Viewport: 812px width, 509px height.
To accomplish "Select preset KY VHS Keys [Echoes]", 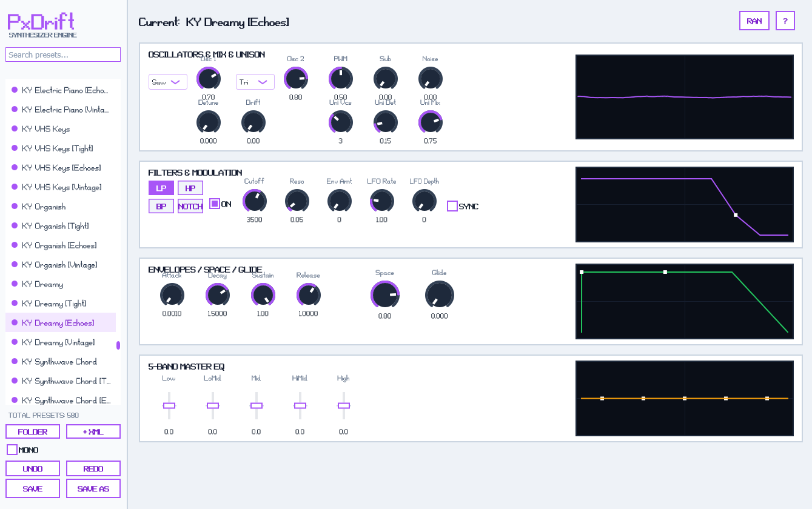I will click(x=61, y=168).
